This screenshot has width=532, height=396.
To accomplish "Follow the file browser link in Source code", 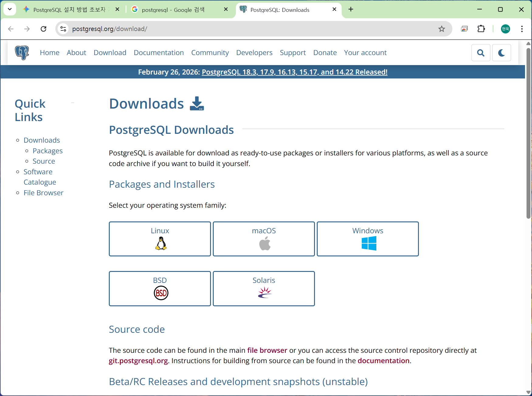I will 267,350.
